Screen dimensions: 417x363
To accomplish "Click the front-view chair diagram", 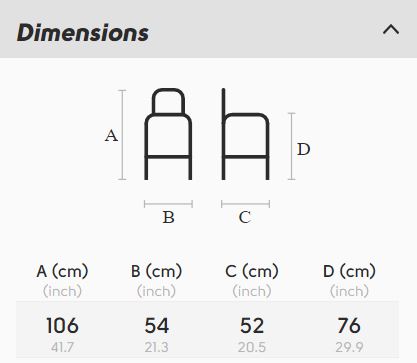I will coord(168,134).
